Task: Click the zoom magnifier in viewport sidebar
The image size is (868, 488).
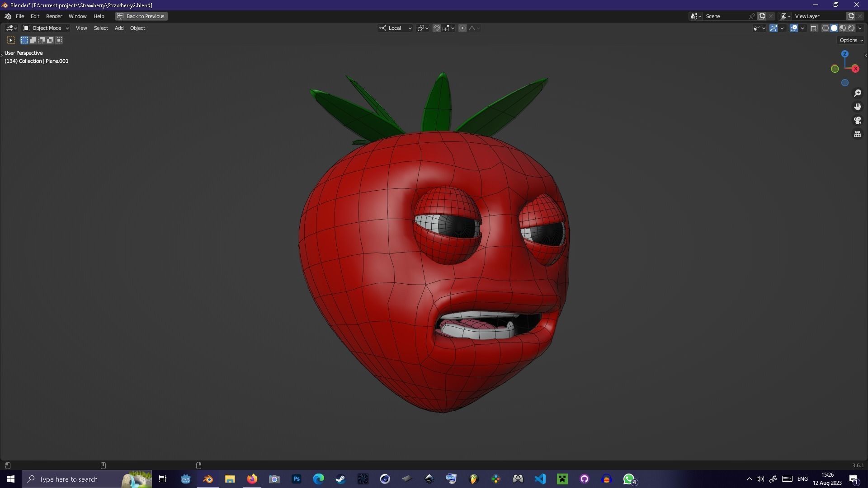Action: click(858, 93)
